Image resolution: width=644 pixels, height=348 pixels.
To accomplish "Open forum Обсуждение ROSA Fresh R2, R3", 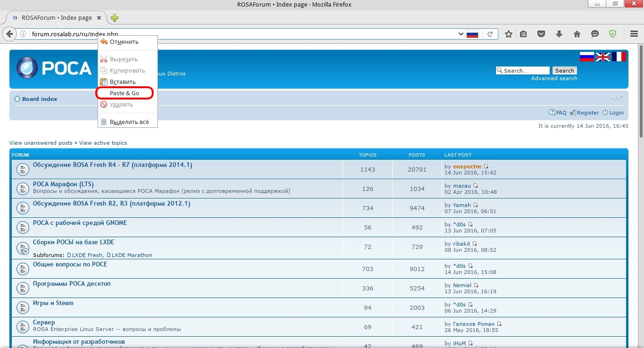I will click(112, 204).
